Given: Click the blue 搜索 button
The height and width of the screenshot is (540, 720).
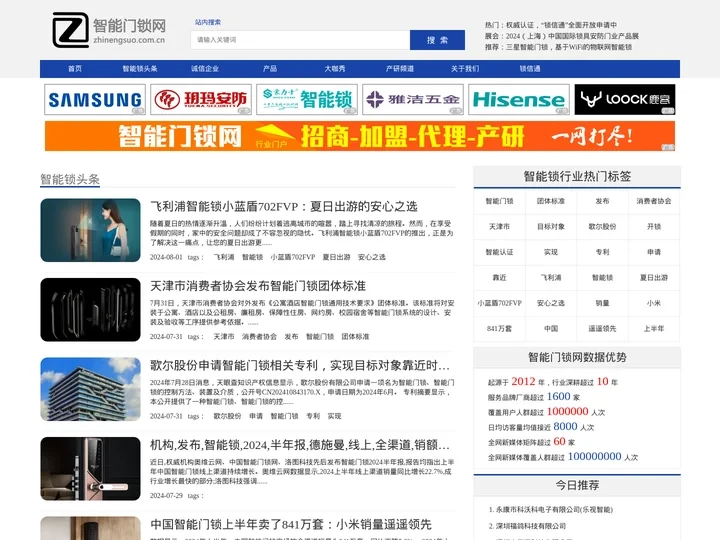Looking at the screenshot, I should pos(437,40).
